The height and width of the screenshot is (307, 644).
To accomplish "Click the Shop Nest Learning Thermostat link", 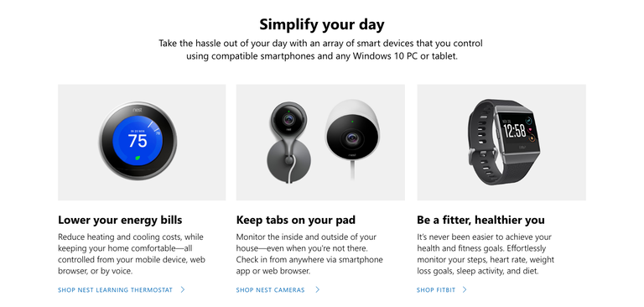I will coord(116,289).
